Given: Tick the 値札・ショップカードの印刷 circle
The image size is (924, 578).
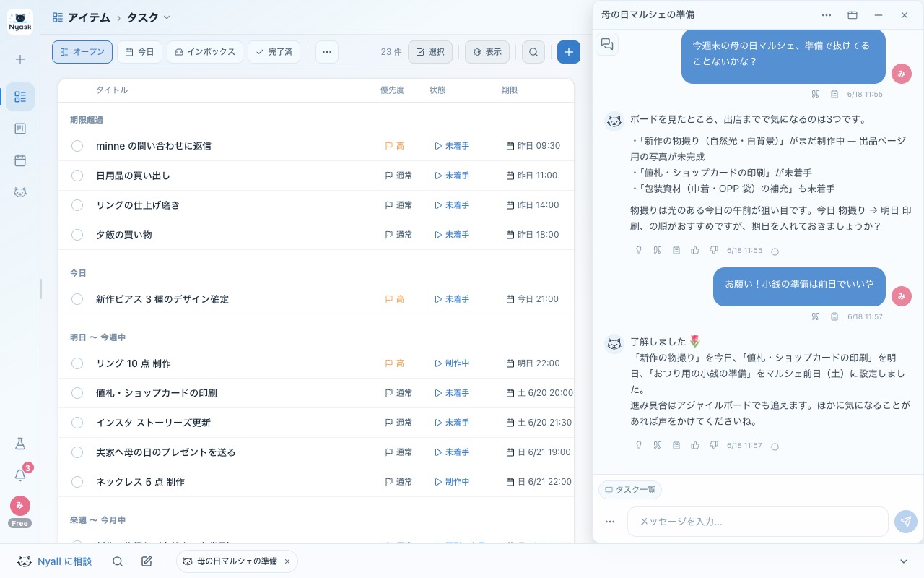Looking at the screenshot, I should [77, 393].
